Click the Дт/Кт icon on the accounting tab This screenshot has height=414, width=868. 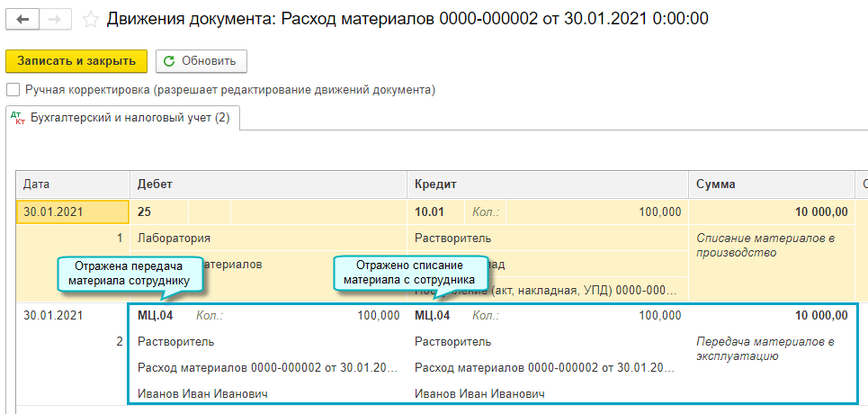[x=19, y=119]
